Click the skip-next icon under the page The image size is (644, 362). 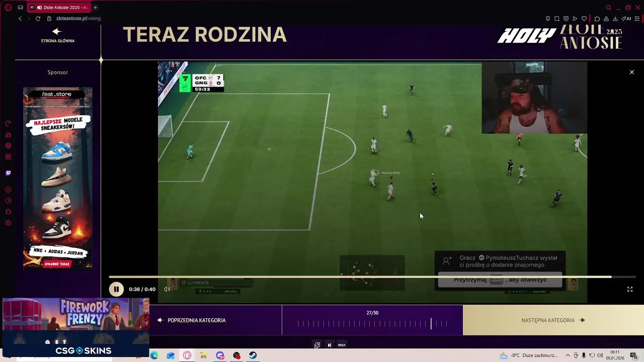(x=329, y=345)
